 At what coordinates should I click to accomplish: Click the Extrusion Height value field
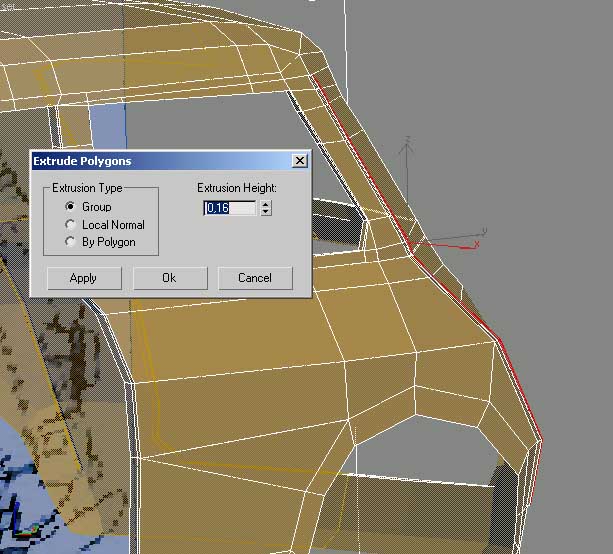point(229,208)
